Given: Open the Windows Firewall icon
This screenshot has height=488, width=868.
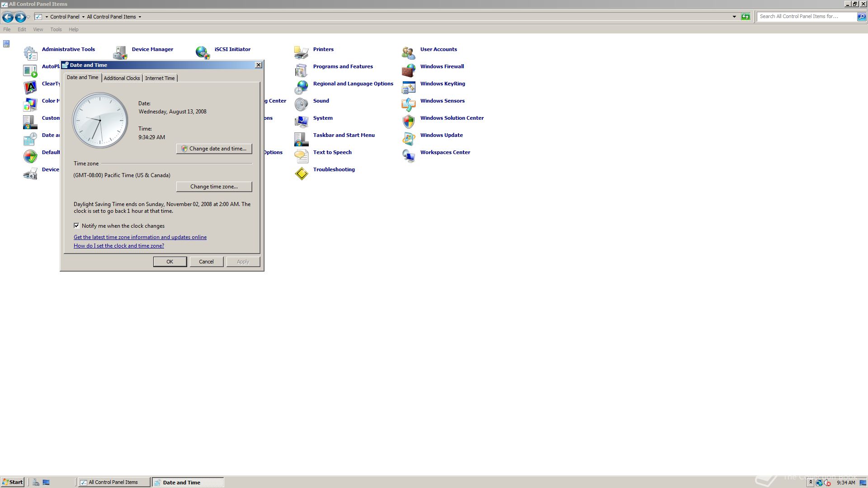Looking at the screenshot, I should pos(409,70).
